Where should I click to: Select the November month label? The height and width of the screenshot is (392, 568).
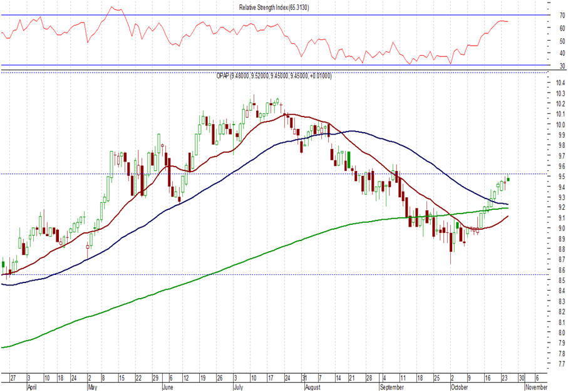coord(536,387)
